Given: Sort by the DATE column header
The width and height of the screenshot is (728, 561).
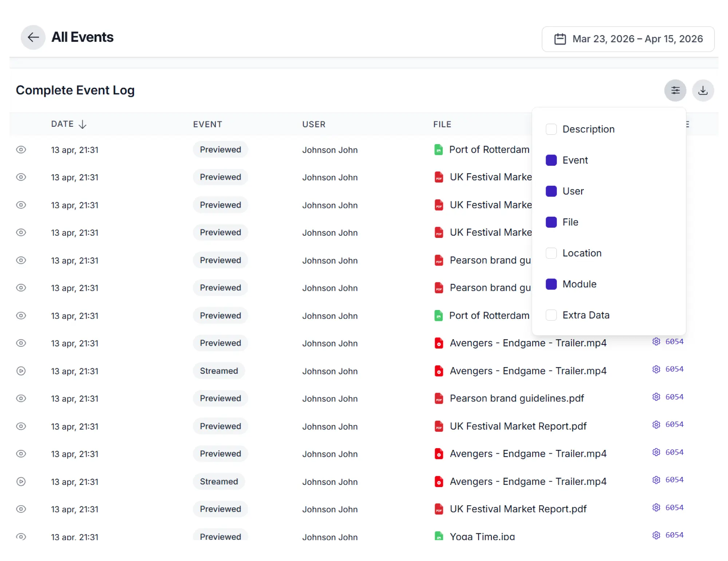Looking at the screenshot, I should click(x=69, y=124).
